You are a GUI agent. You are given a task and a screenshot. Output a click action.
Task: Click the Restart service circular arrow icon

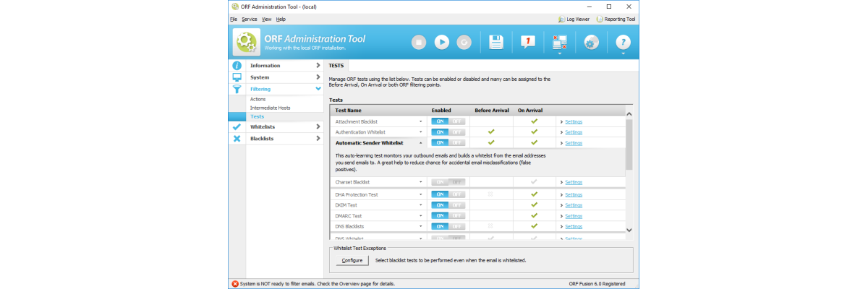tap(464, 42)
